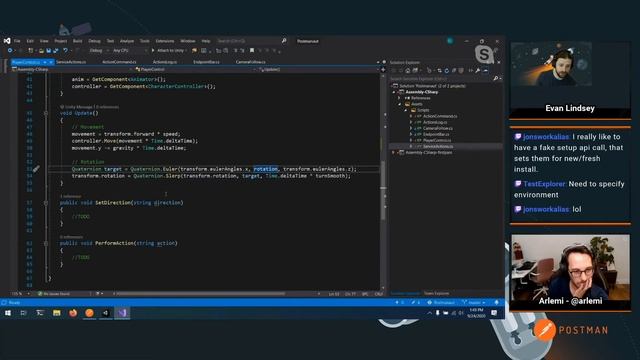
Task: Select ActionLog.cs in Solution Explorer
Action: click(x=434, y=122)
